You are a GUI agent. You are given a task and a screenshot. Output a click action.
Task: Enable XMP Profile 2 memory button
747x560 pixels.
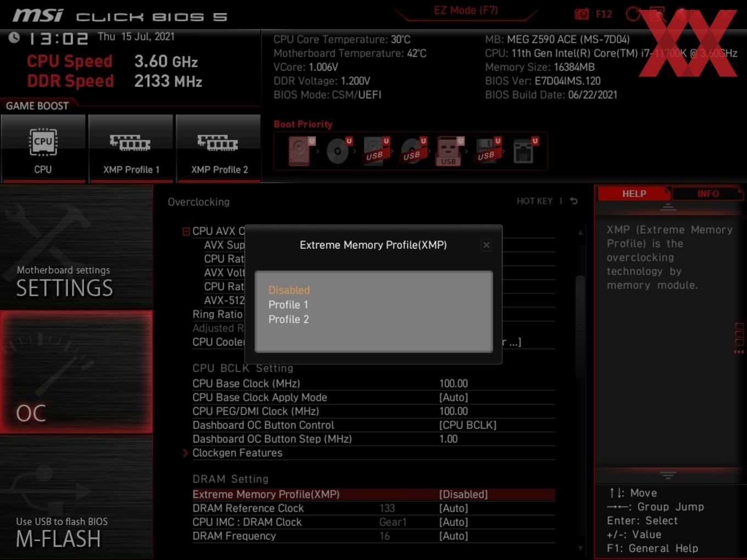click(219, 148)
